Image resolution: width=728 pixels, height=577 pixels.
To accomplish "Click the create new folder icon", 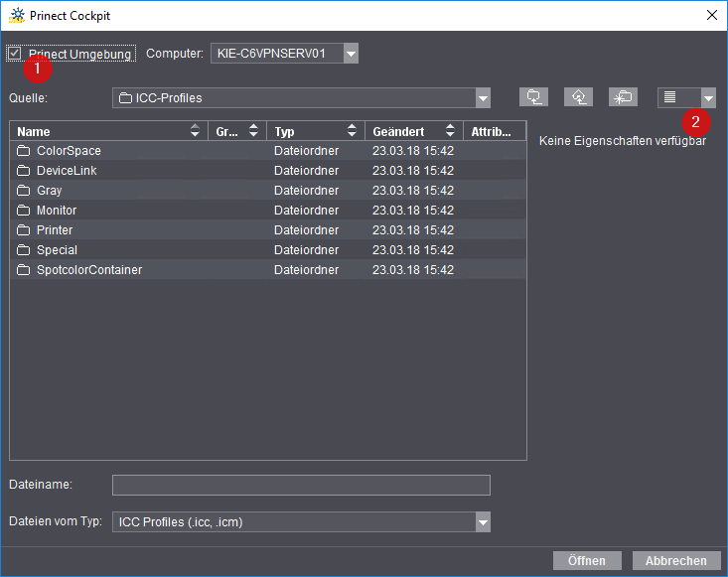I will 623,97.
